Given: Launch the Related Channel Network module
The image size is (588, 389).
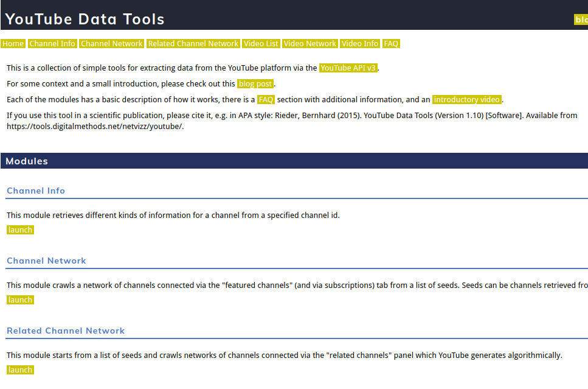Looking at the screenshot, I should coord(20,370).
